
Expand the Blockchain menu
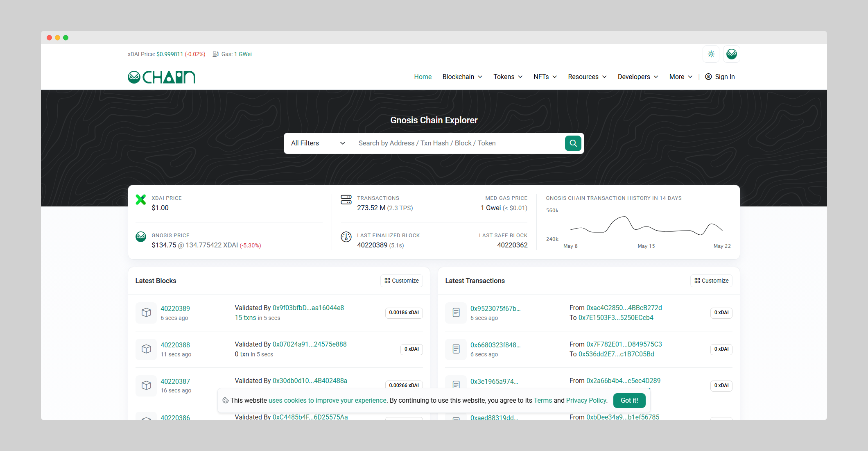coord(462,77)
